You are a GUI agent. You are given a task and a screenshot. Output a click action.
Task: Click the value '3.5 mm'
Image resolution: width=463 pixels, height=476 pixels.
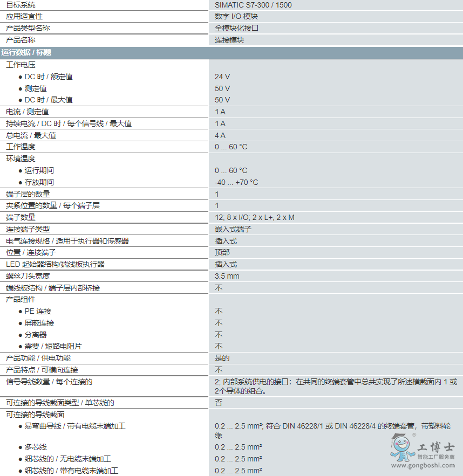click(x=227, y=276)
